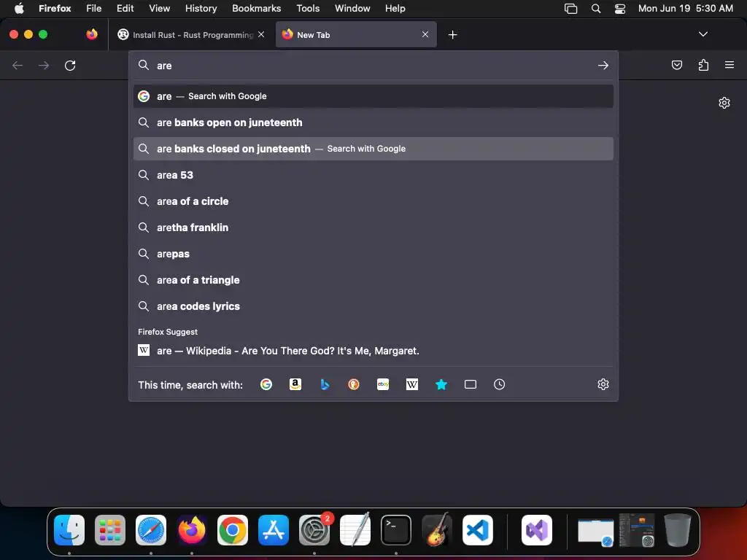The width and height of the screenshot is (747, 560).
Task: Choose the 'area 53' suggestion
Action: [373, 175]
